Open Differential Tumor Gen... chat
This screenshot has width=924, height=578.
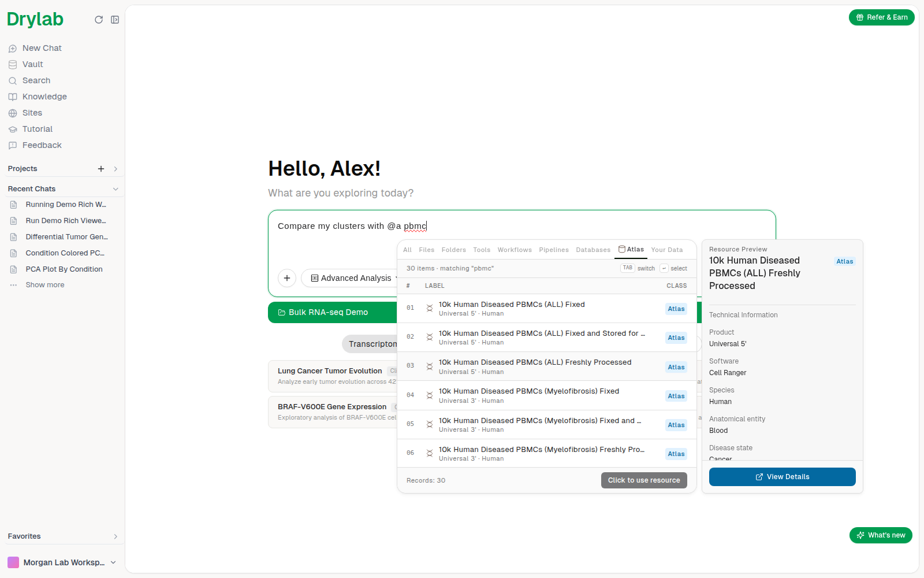point(63,237)
